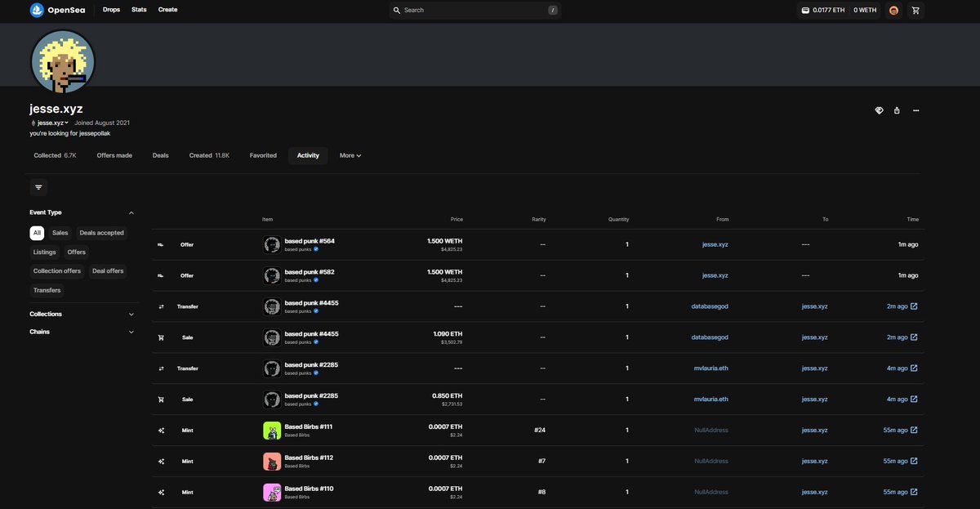Open the databasegod sender link in transfer row
The width and height of the screenshot is (980, 509).
[710, 306]
